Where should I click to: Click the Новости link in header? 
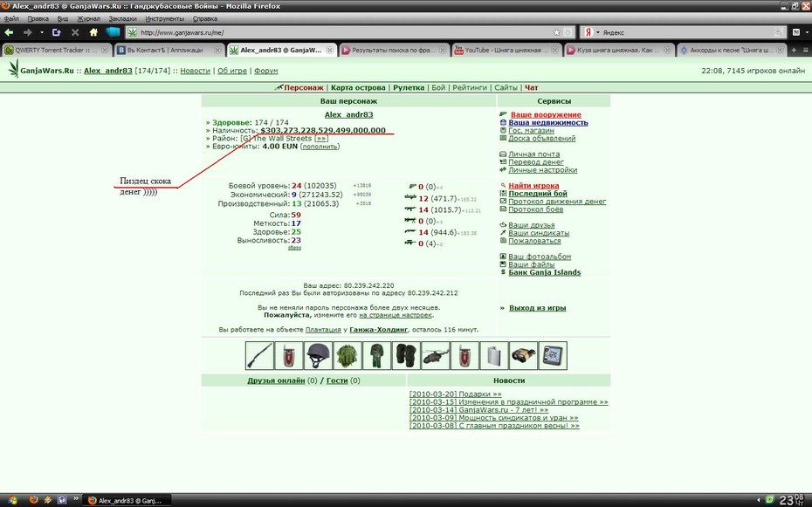pyautogui.click(x=196, y=71)
